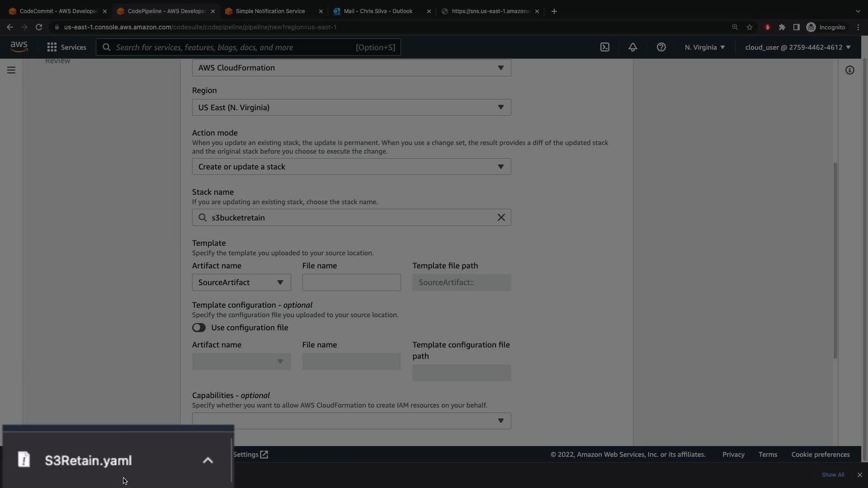The width and height of the screenshot is (868, 488).
Task: Open Cookie preferences link
Action: 820,455
